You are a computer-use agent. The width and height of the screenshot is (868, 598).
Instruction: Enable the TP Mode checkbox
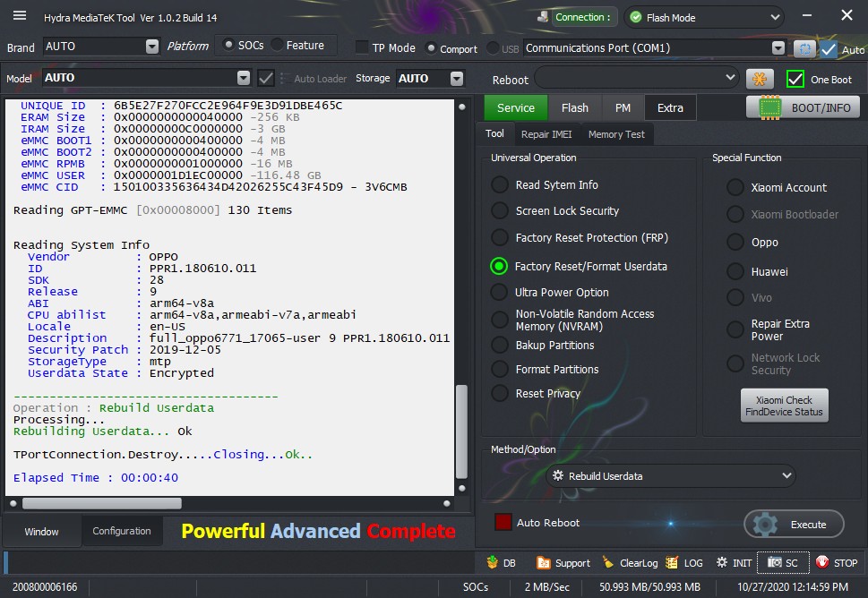click(x=362, y=47)
